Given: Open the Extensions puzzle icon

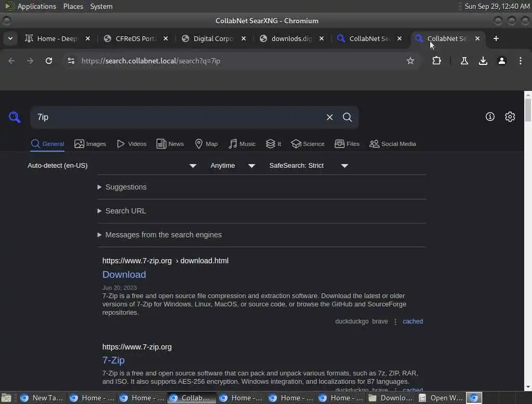Looking at the screenshot, I should 436,61.
